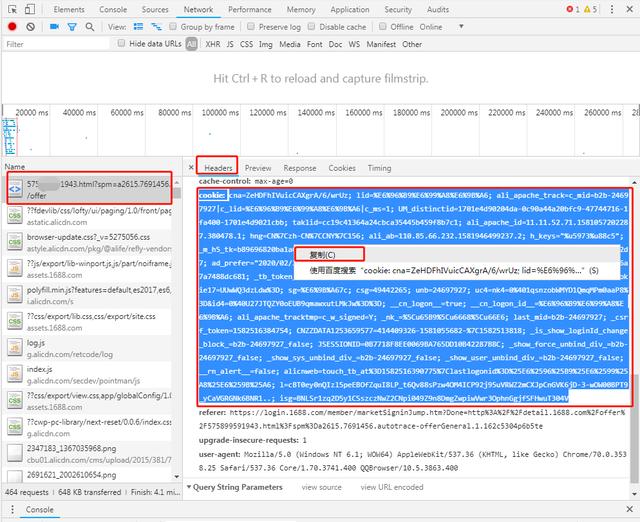Filter requests by JS type
The width and height of the screenshot is (640, 522).
coord(230,44)
